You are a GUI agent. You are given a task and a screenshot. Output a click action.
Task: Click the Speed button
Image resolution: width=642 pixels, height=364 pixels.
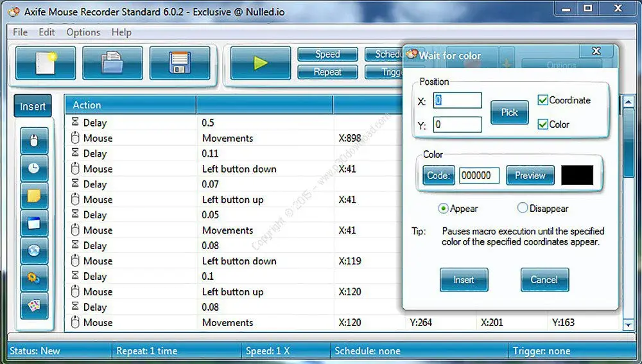coord(327,54)
